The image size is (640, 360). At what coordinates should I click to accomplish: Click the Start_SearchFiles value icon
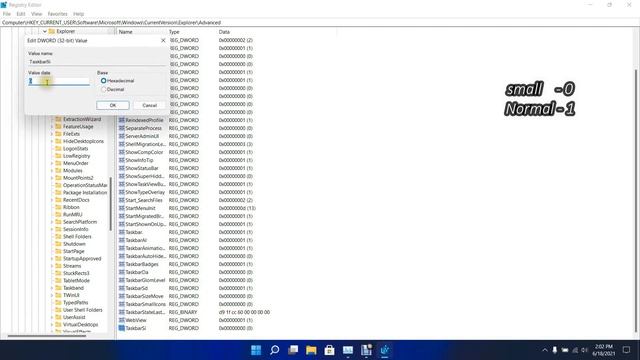click(121, 200)
